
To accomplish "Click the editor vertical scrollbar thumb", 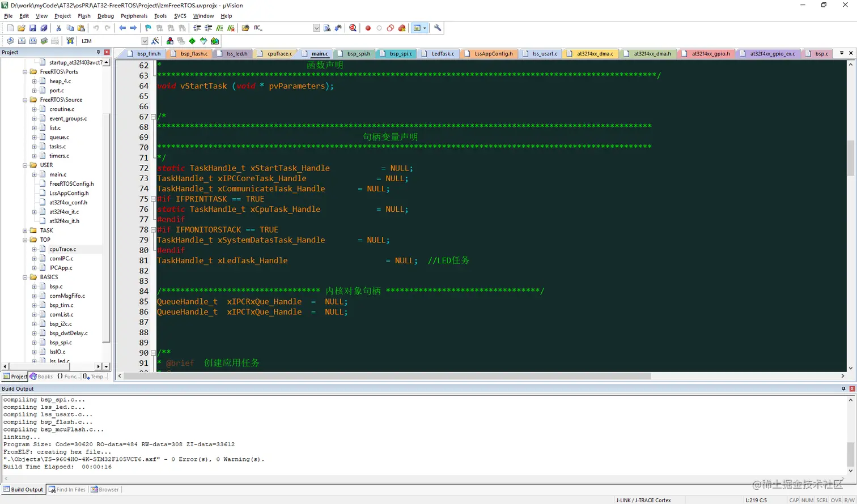I will coord(850,158).
